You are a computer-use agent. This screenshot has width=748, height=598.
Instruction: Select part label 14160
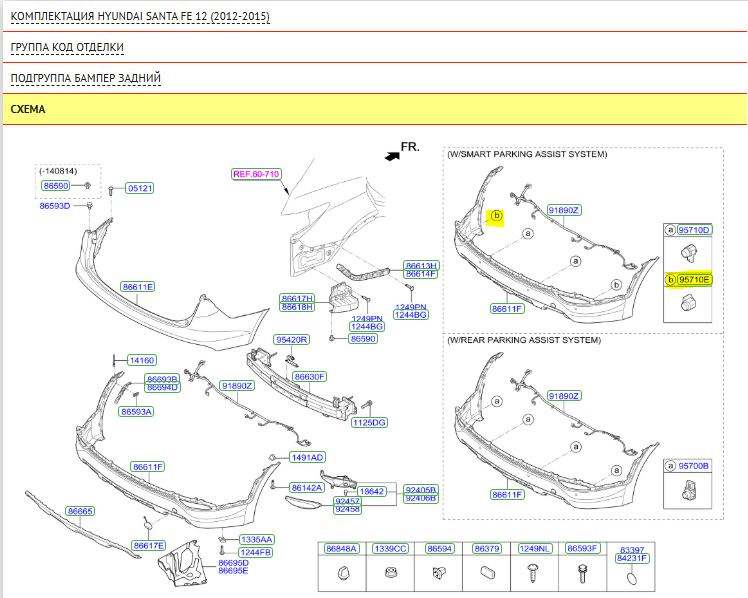[142, 360]
